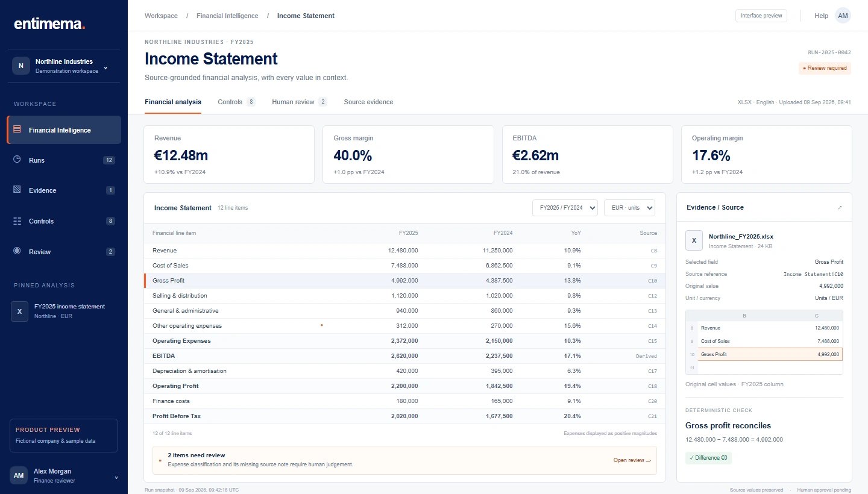Open the FY2025 income statement pinned item

click(x=64, y=311)
